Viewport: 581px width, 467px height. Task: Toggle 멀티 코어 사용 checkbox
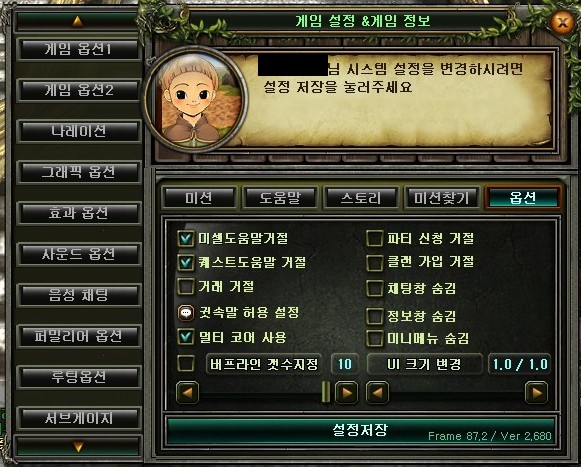tap(186, 337)
